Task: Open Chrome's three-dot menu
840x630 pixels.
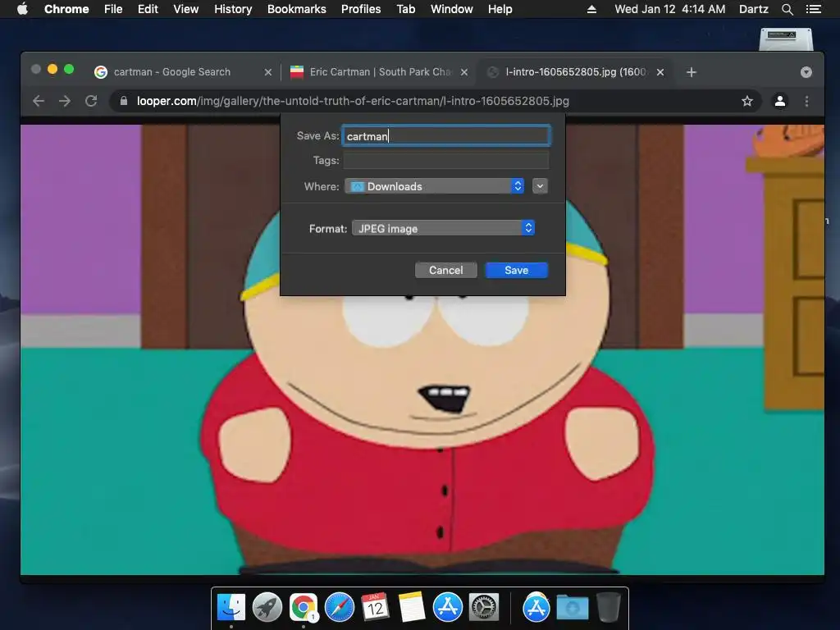Action: click(x=807, y=101)
